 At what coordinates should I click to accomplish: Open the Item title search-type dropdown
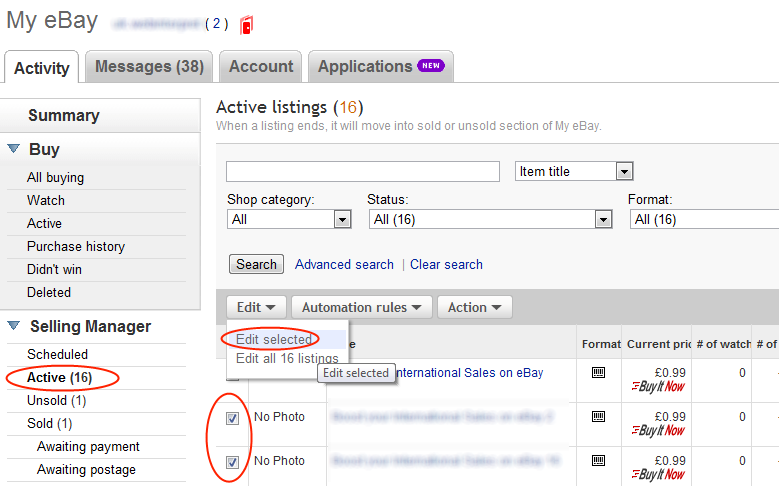point(624,172)
